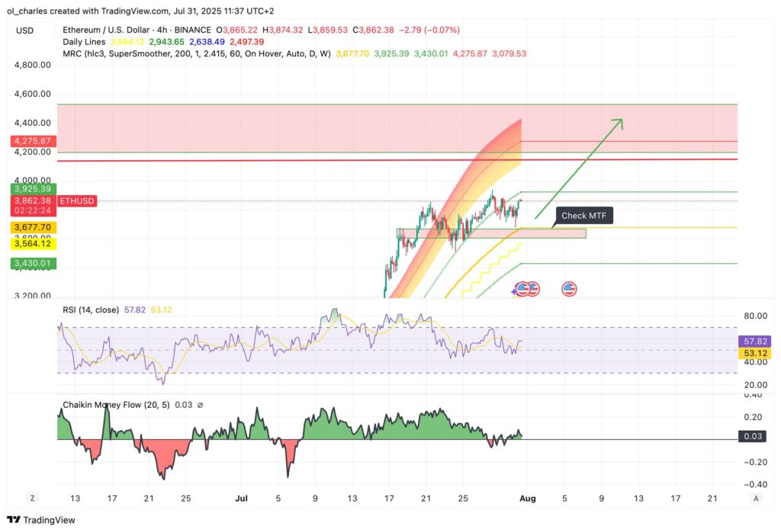The image size is (781, 532).
Task: Click the Check MTF label on the chart
Action: 583,216
